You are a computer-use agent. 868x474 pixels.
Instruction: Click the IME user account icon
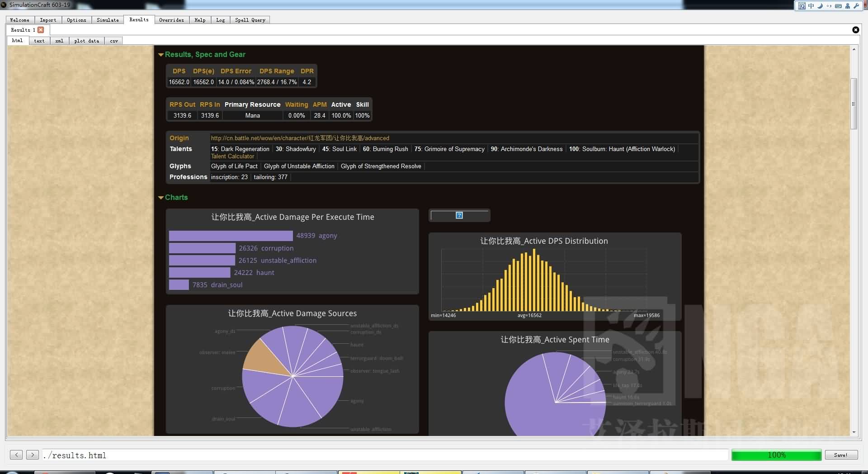coord(847,6)
